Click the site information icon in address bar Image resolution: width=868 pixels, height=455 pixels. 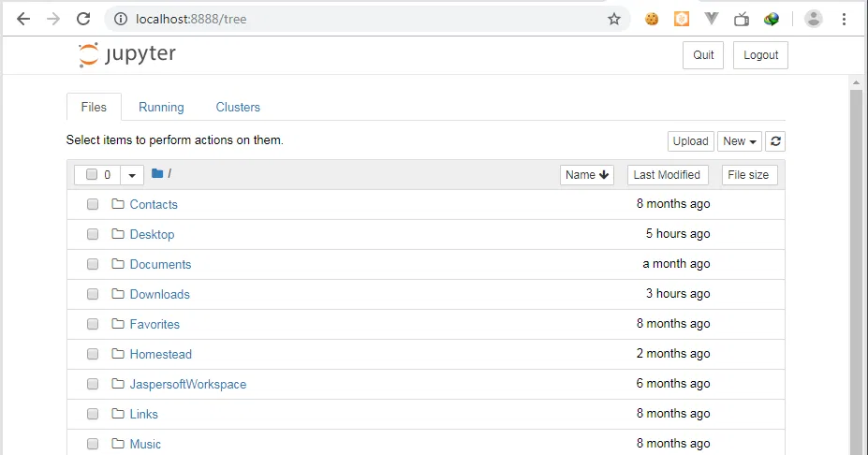(120, 19)
